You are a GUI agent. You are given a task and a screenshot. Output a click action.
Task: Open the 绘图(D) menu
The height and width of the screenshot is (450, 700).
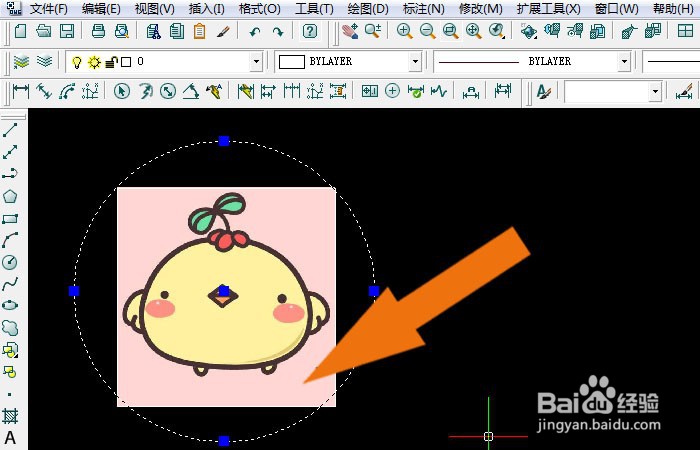coord(368,8)
